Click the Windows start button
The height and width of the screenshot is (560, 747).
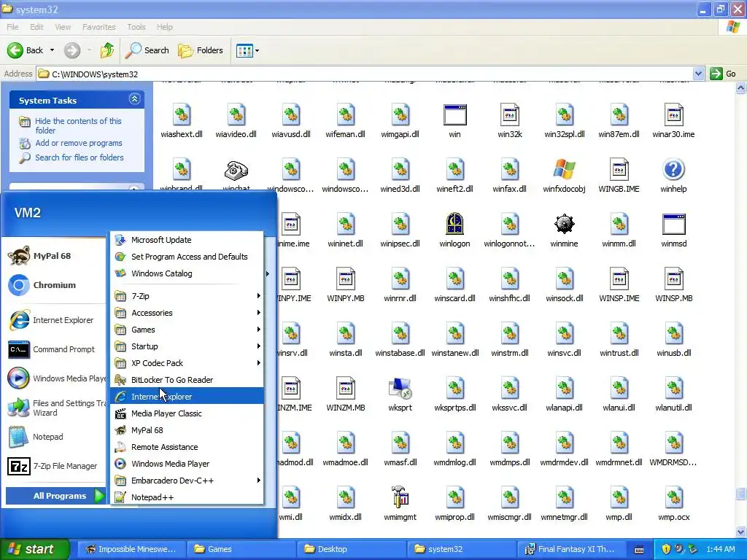(34, 549)
